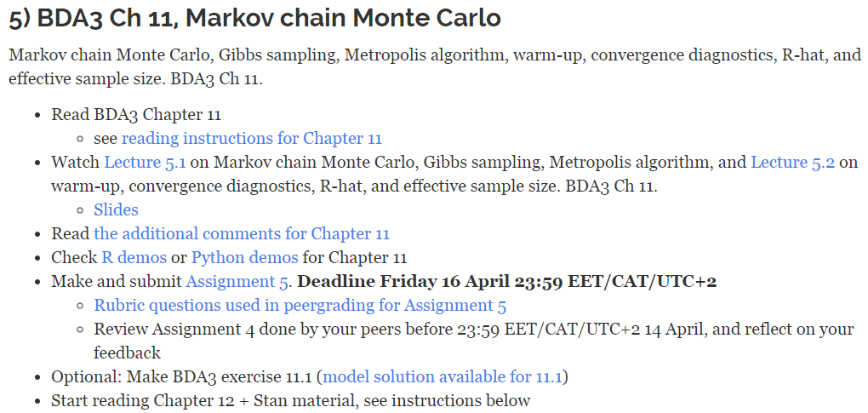This screenshot has height=413, width=868.
Task: Click the 'Make and submit' text before Assignment 5
Action: [x=117, y=281]
